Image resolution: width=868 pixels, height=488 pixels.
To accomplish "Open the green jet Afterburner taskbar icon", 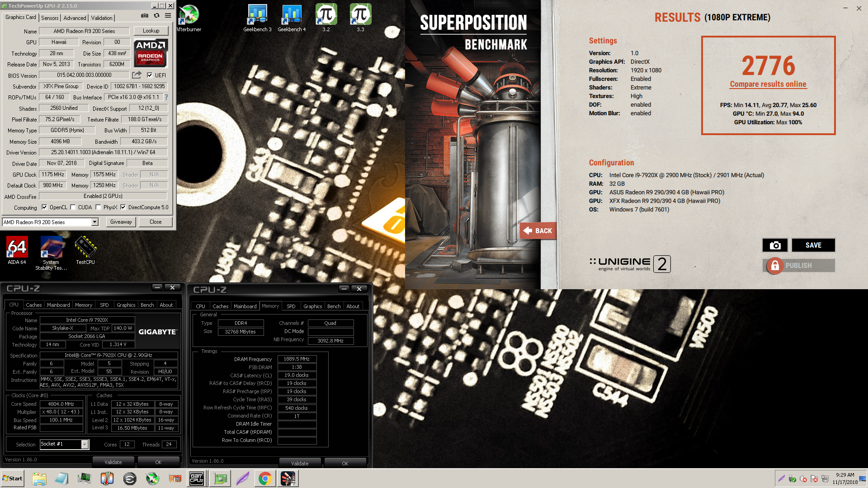I will pos(152,479).
